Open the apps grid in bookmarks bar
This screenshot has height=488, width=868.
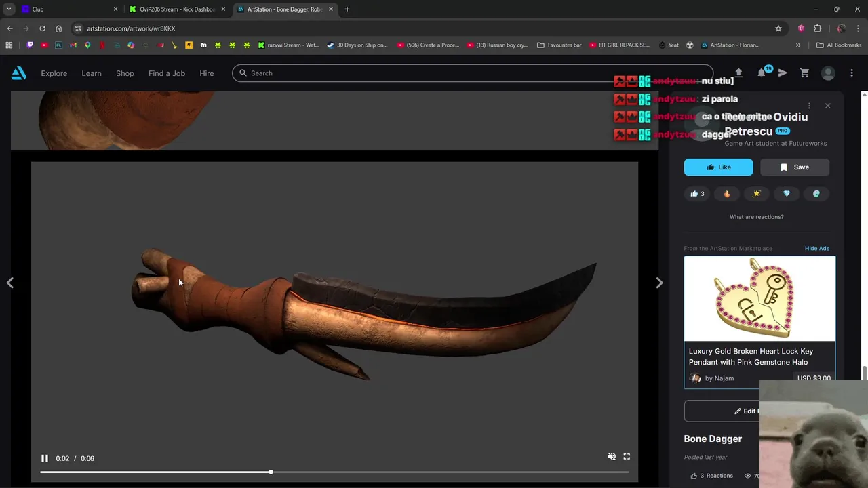[x=9, y=45]
